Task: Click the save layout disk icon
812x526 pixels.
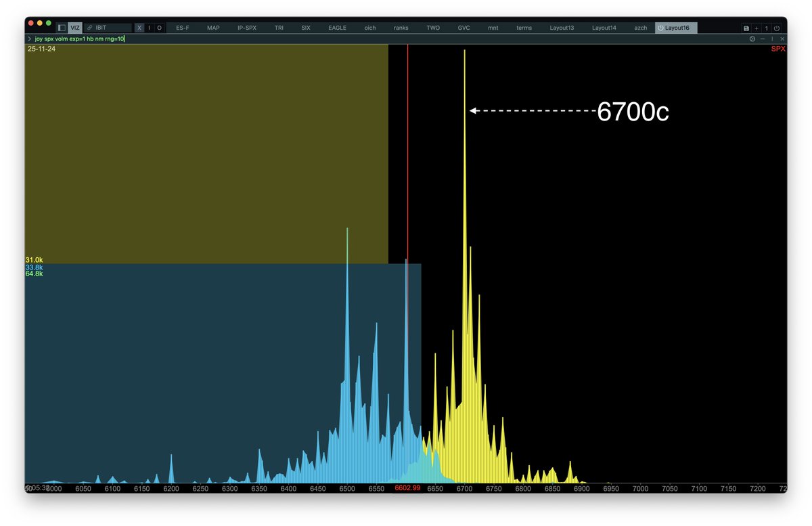Action: pos(746,28)
